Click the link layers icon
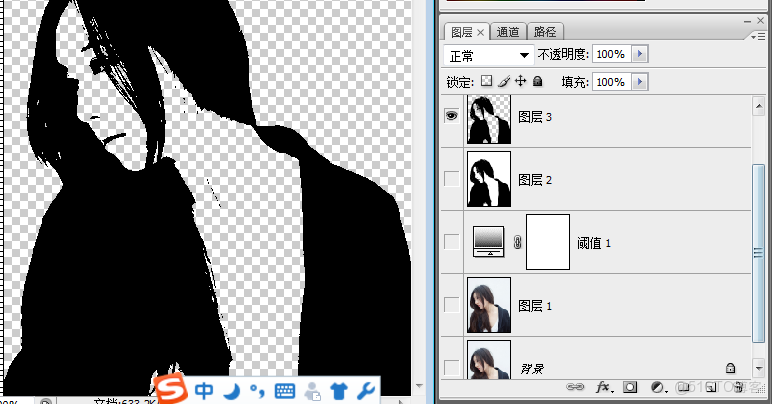This screenshot has width=772, height=404. [x=575, y=387]
